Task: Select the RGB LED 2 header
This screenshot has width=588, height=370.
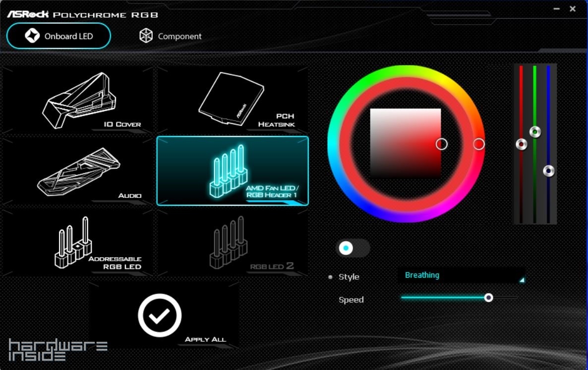Action: tap(232, 243)
